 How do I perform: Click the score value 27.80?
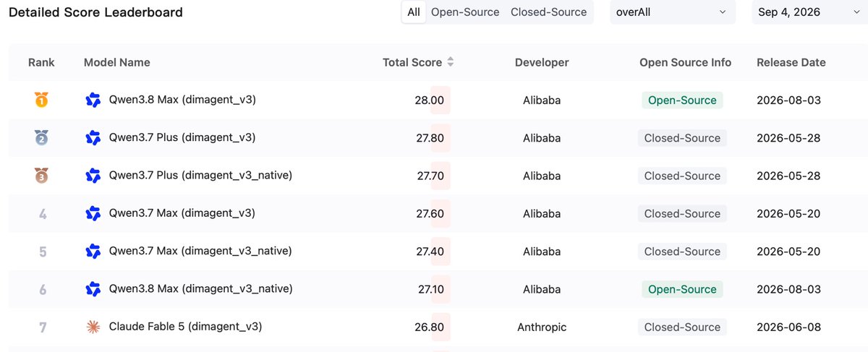430,138
